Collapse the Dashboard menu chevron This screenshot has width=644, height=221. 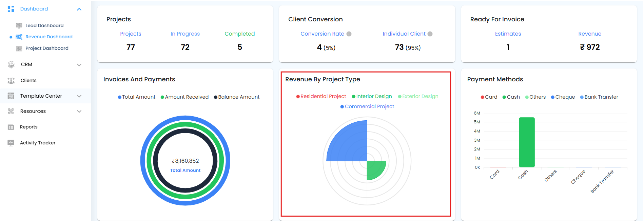(x=79, y=9)
